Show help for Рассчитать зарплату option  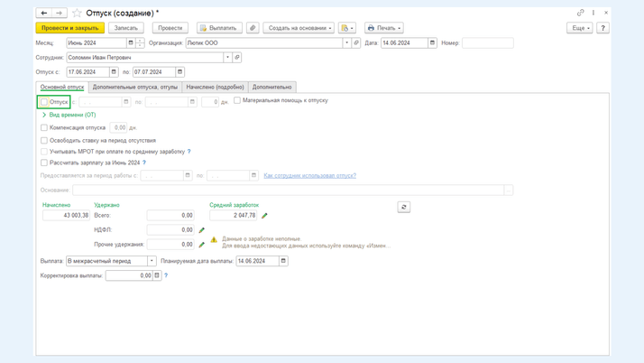pyautogui.click(x=144, y=163)
